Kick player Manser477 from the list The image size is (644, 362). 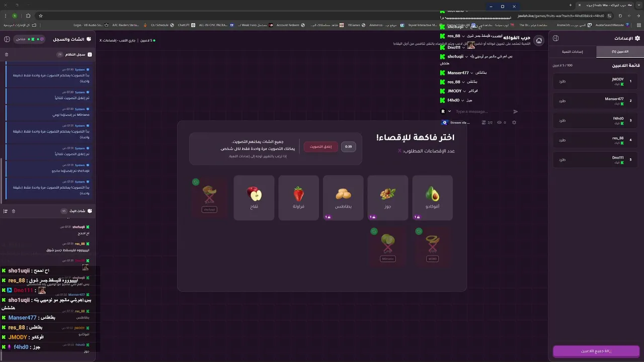(562, 101)
